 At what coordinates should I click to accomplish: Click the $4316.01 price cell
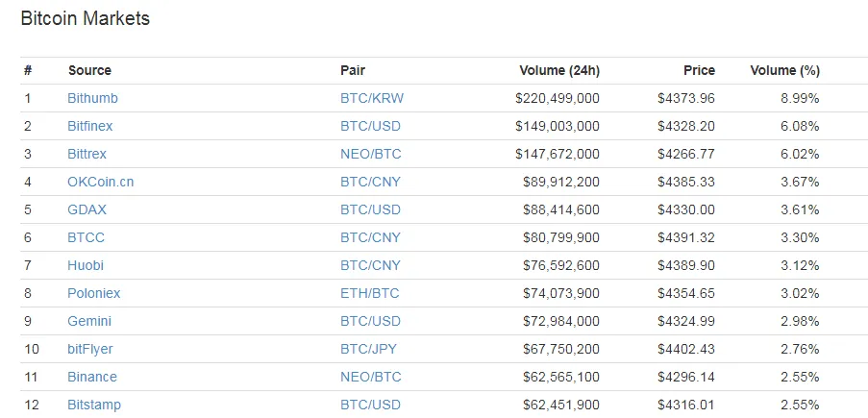(x=686, y=405)
